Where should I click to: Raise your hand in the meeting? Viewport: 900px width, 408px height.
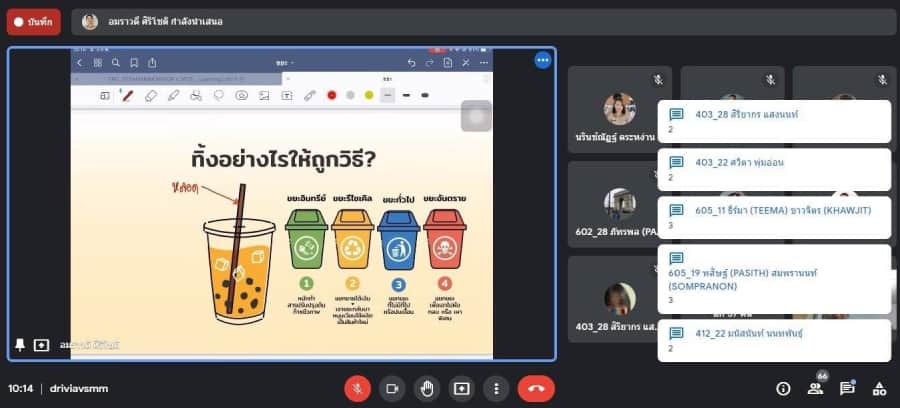tap(427, 388)
